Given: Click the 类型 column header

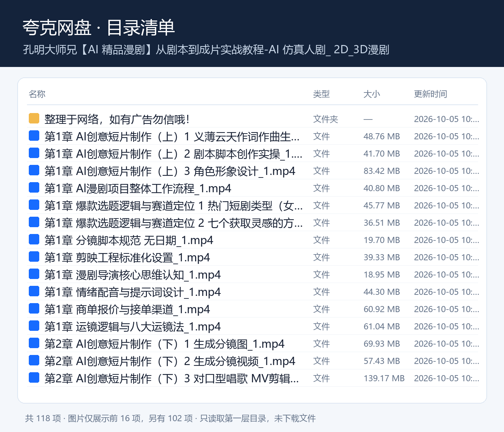Looking at the screenshot, I should pos(321,94).
